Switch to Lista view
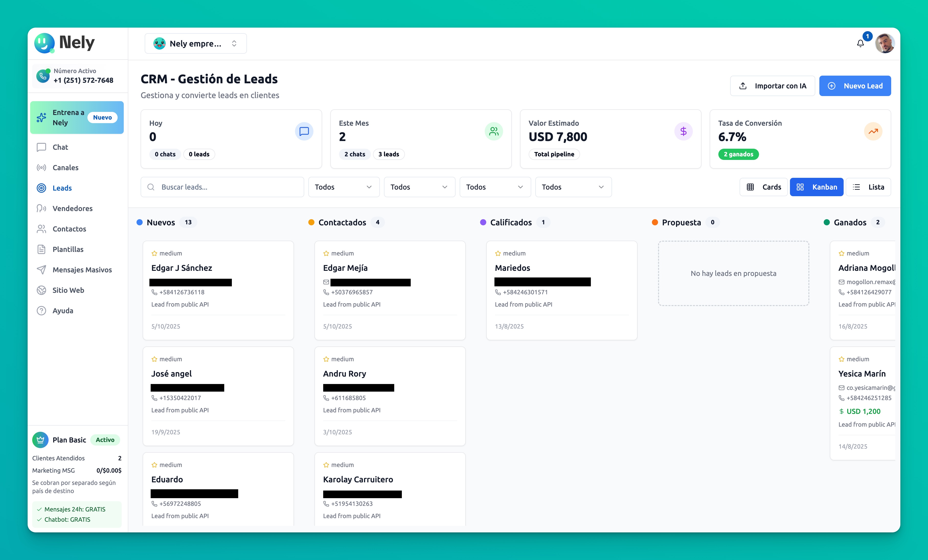 pyautogui.click(x=868, y=187)
